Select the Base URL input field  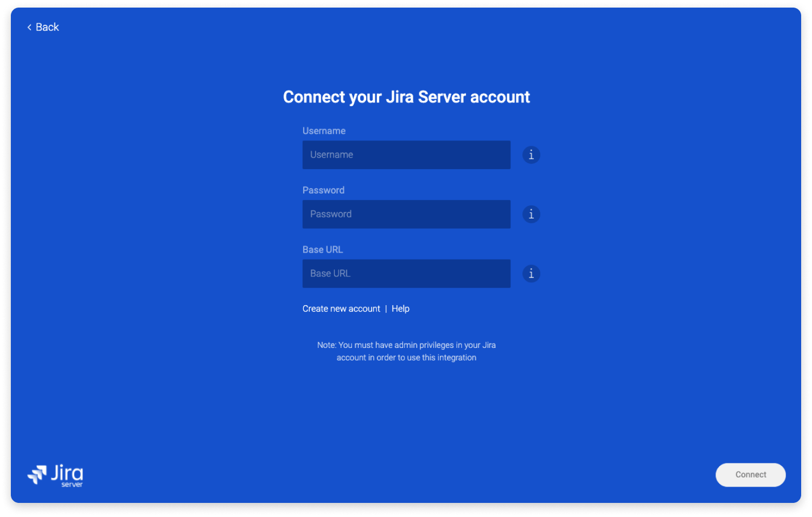pyautogui.click(x=406, y=274)
